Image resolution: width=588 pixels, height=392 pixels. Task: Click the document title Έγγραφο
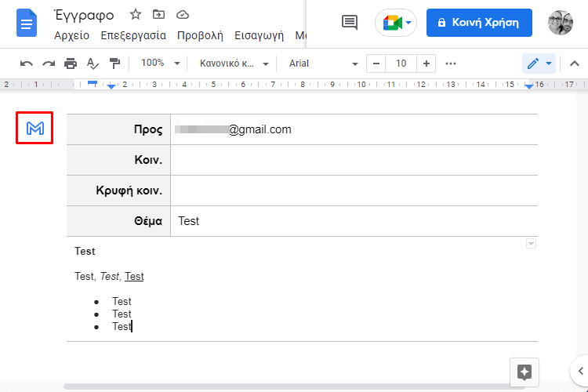click(x=84, y=15)
